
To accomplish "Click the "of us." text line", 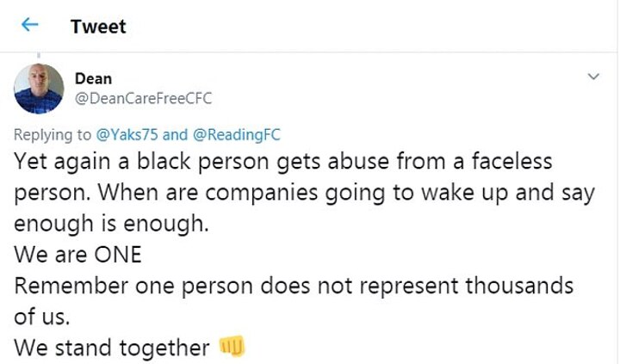I will 41,317.
